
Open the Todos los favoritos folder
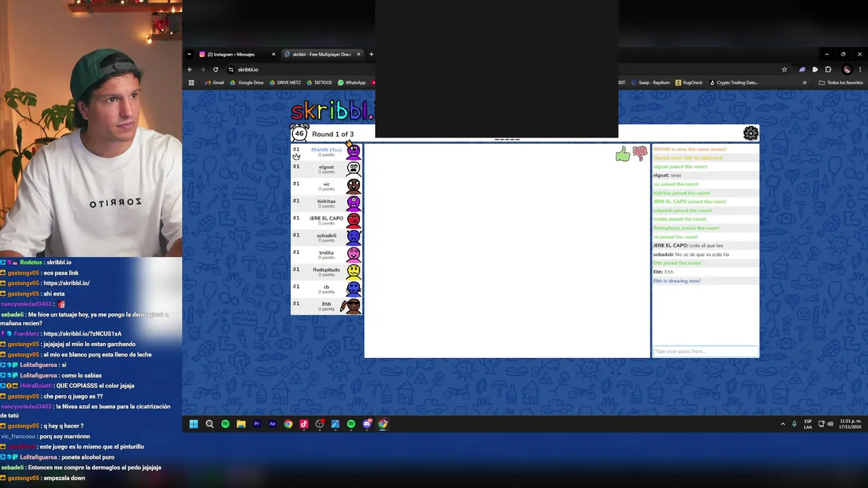click(x=841, y=83)
